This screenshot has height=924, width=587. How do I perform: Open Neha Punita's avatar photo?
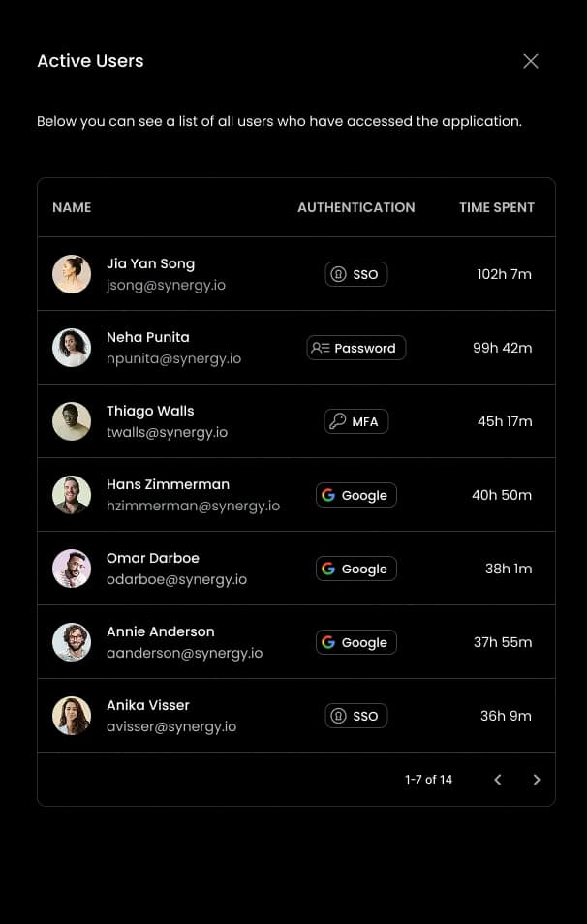pyautogui.click(x=72, y=348)
